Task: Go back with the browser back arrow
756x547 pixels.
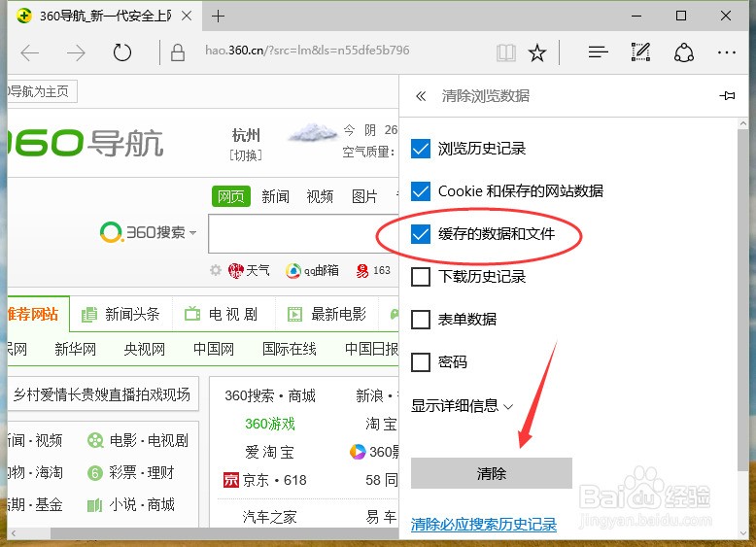Action: (x=30, y=53)
